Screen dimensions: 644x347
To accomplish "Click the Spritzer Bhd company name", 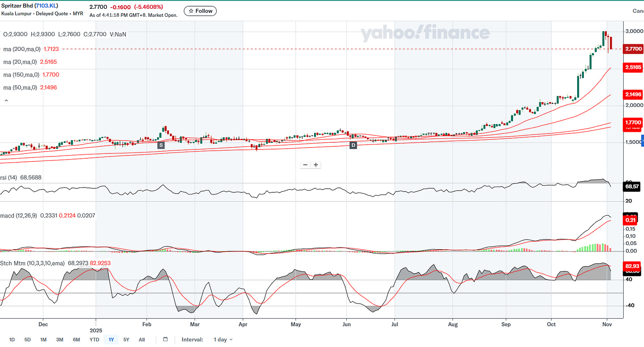I will coord(17,6).
